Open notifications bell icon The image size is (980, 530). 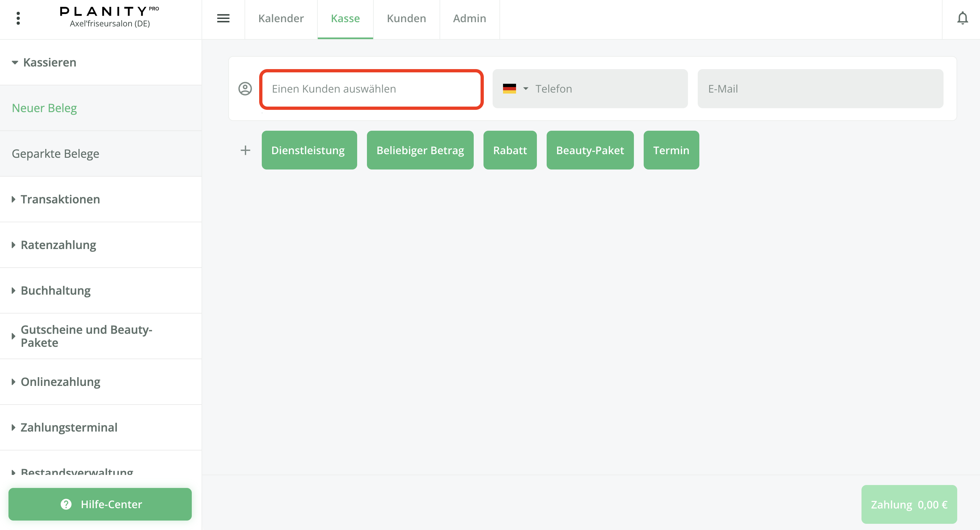click(962, 18)
